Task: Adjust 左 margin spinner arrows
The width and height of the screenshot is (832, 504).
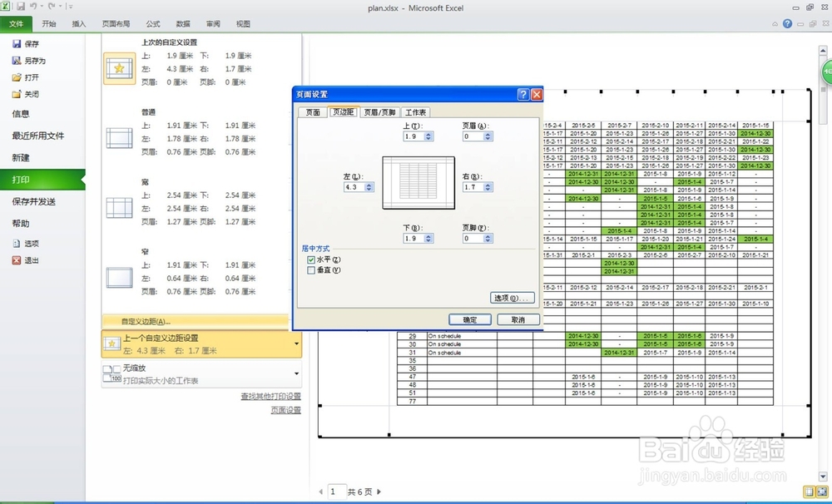Action: pyautogui.click(x=369, y=187)
